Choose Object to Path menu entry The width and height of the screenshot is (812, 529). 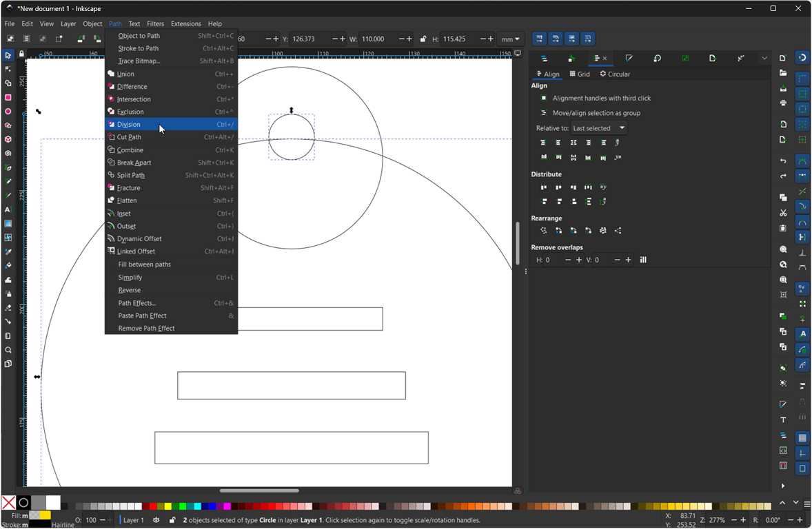171,36
